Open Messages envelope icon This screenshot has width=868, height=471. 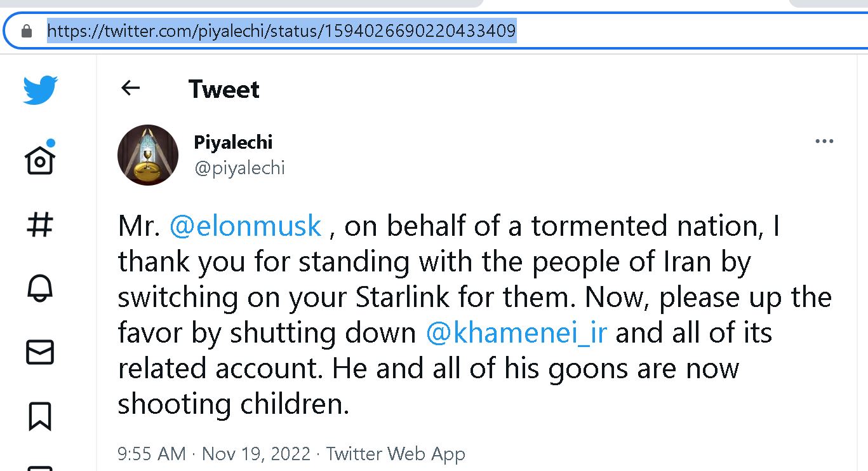click(40, 352)
